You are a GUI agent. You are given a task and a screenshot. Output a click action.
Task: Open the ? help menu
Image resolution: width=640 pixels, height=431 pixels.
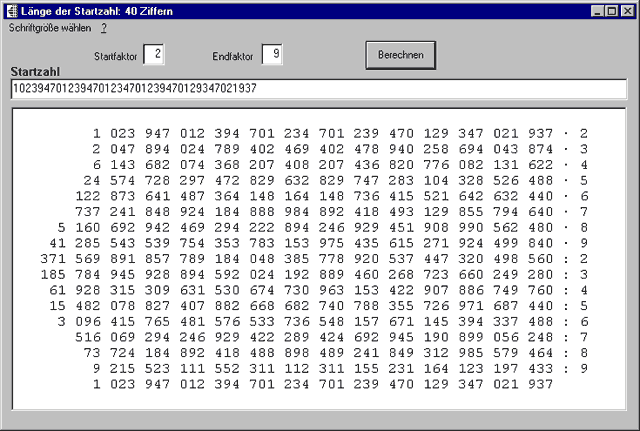pyautogui.click(x=104, y=28)
